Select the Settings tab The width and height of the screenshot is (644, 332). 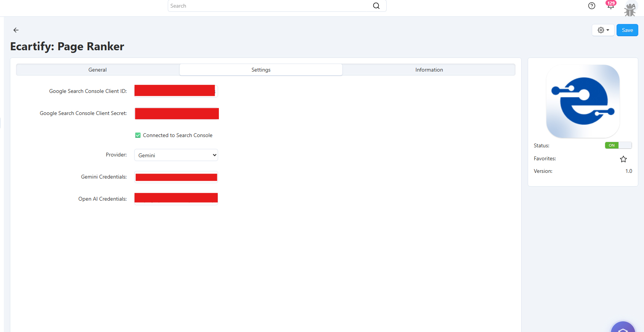point(261,70)
